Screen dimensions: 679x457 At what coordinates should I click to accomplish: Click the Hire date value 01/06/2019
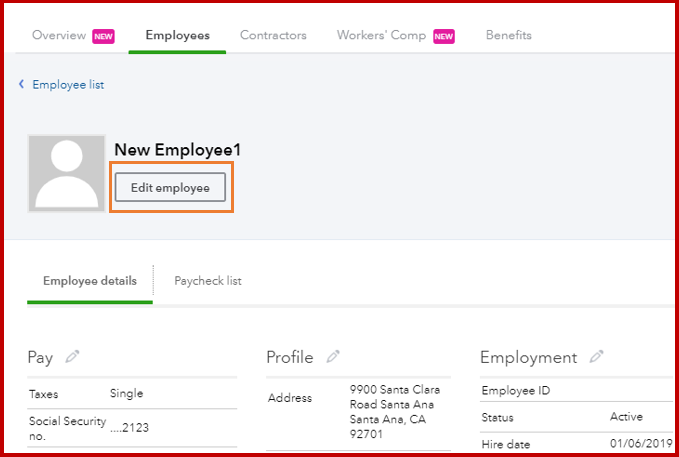(x=633, y=444)
